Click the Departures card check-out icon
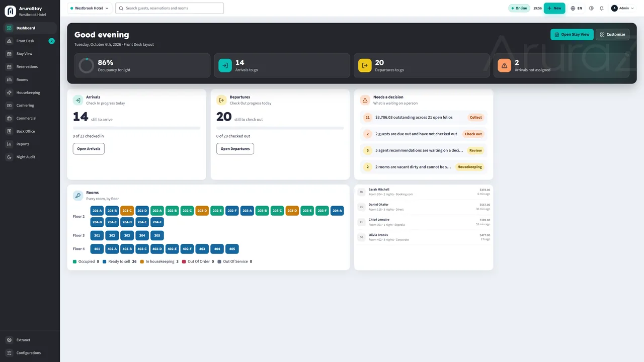The height and width of the screenshot is (362, 644). [221, 100]
